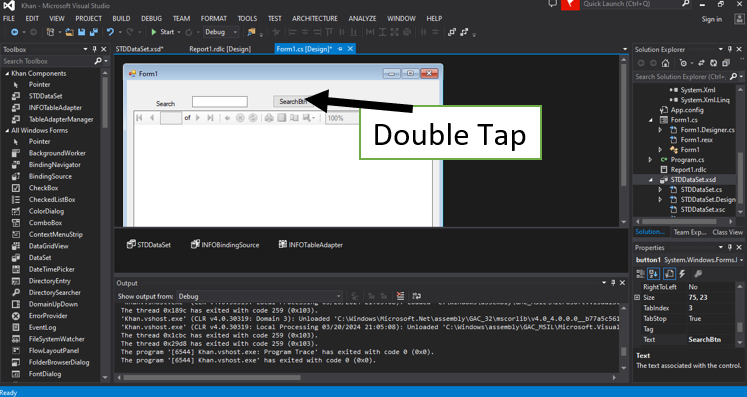Click the Collapse All icon in Solution Explorer

click(726, 63)
